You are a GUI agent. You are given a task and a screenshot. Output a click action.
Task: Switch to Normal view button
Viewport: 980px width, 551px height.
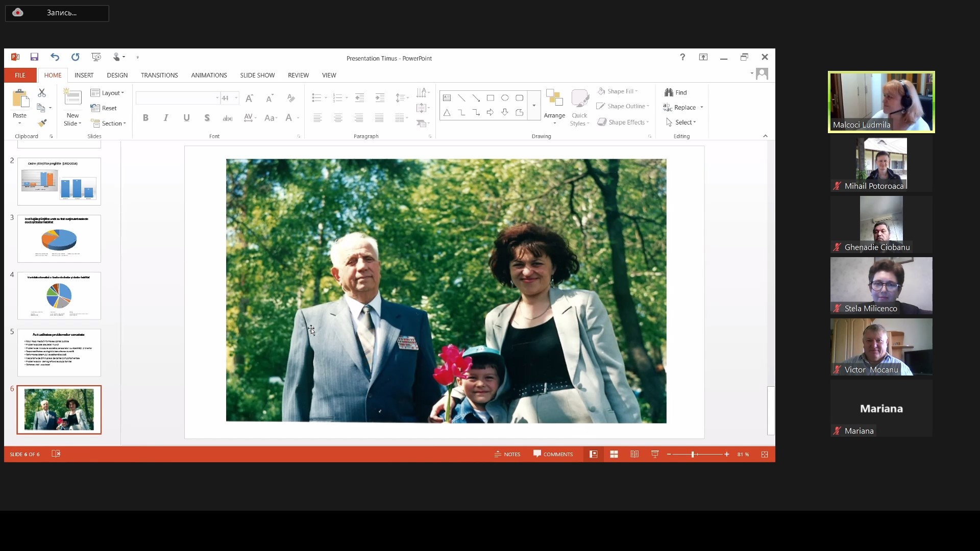click(594, 454)
